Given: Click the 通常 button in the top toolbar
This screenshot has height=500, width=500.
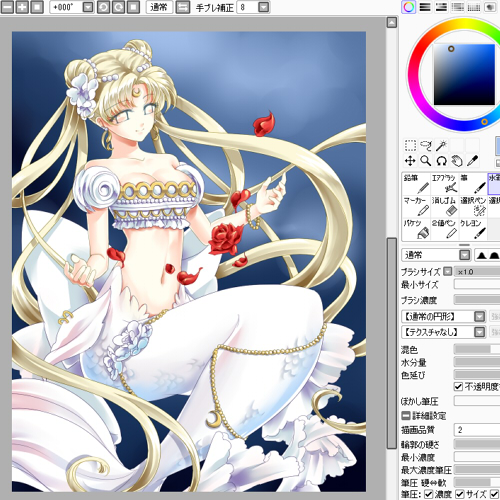Looking at the screenshot, I should pos(159,7).
